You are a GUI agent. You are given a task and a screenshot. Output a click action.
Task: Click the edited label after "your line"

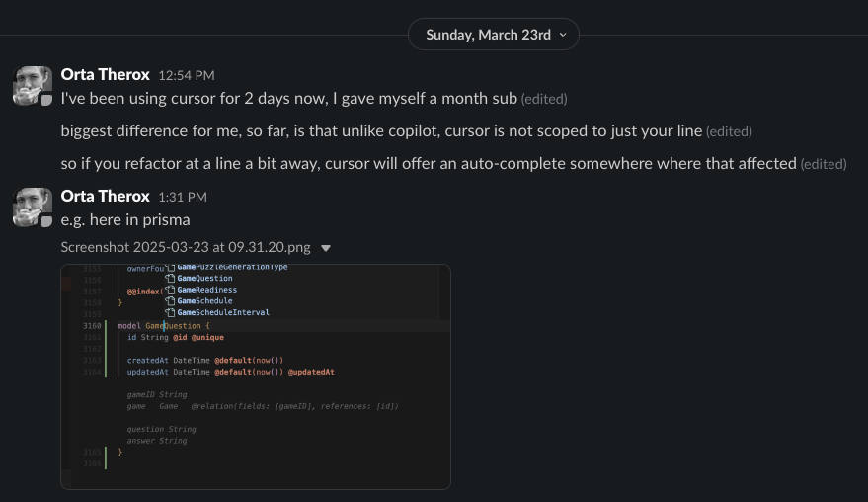coord(729,131)
